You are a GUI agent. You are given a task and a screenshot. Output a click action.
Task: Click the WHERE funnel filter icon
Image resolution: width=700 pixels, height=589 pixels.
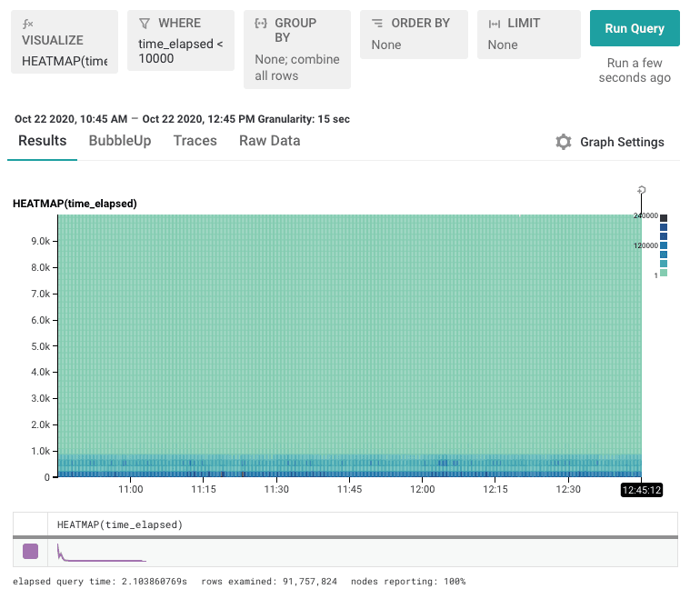(x=145, y=23)
